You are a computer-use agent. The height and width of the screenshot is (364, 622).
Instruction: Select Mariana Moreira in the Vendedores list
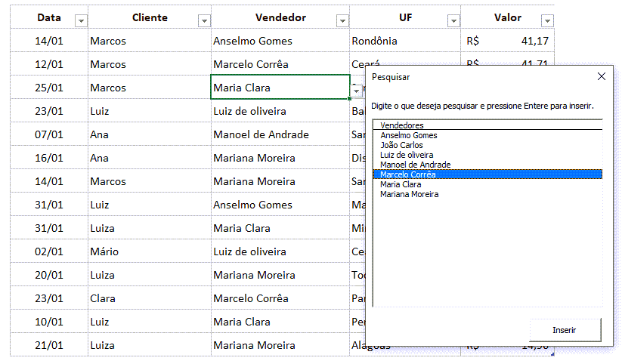pyautogui.click(x=409, y=194)
